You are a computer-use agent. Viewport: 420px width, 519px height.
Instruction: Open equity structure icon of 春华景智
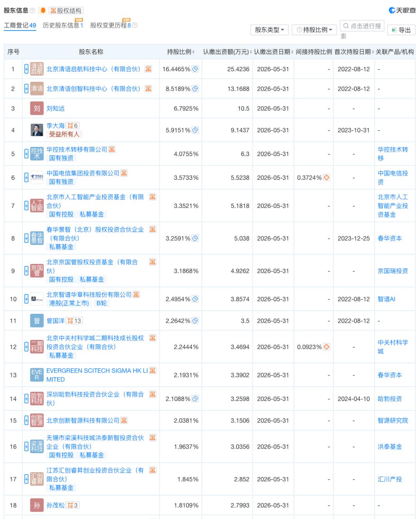pos(152,229)
